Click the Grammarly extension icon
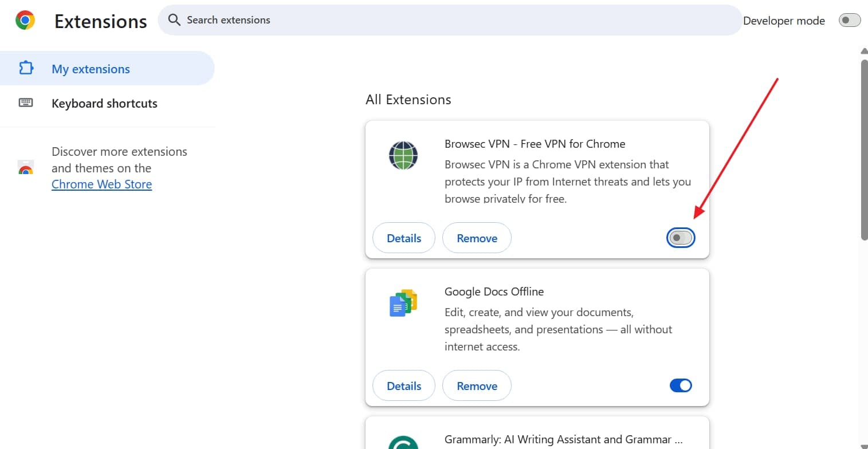 (x=403, y=442)
